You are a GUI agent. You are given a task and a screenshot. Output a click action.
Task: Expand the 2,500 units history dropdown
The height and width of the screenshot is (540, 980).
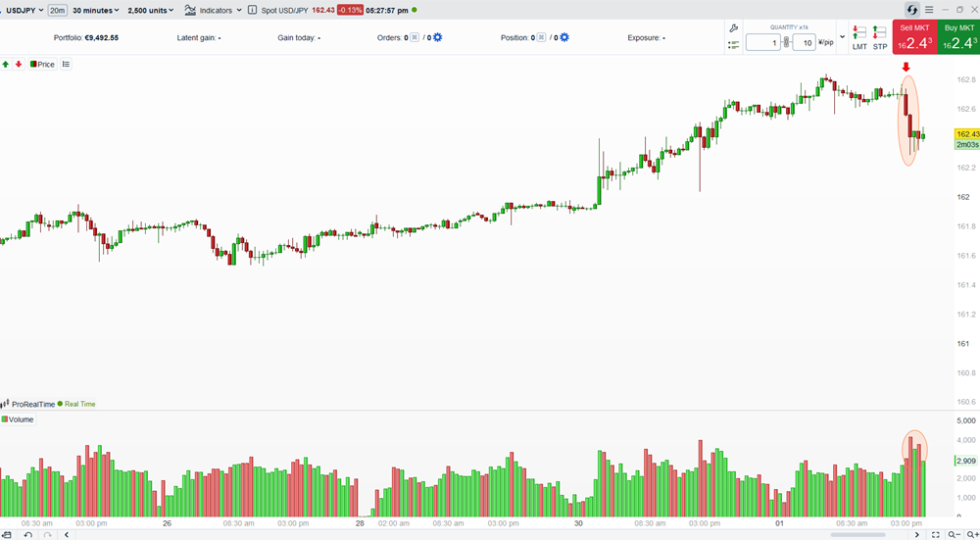[151, 10]
